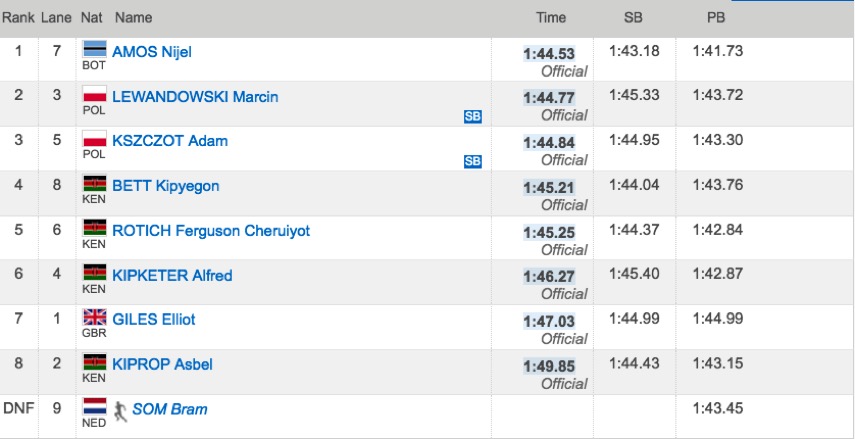Open ROTICH Ferguson Cheruiyot profile link
Viewport: 855px width, 439px height.
(211, 231)
